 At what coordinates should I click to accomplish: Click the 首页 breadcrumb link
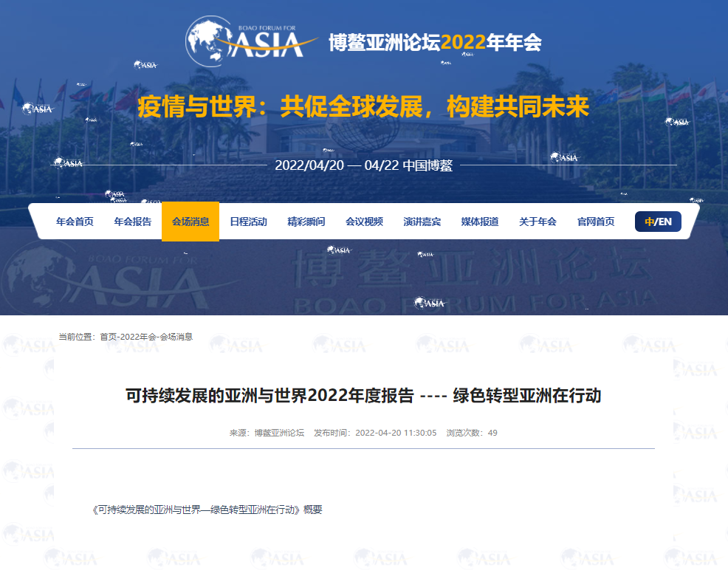tap(109, 337)
